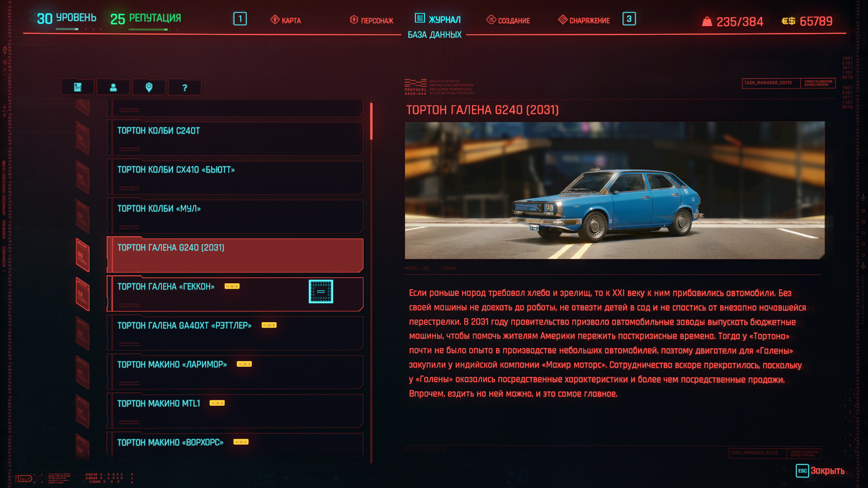Click shard icon beside GA40XT «Рэттлер» entry
Image resolution: width=868 pixels, height=488 pixels.
(x=83, y=333)
